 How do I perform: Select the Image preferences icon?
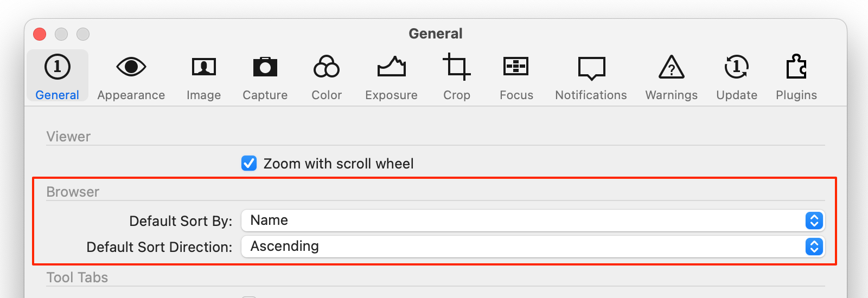click(x=203, y=67)
